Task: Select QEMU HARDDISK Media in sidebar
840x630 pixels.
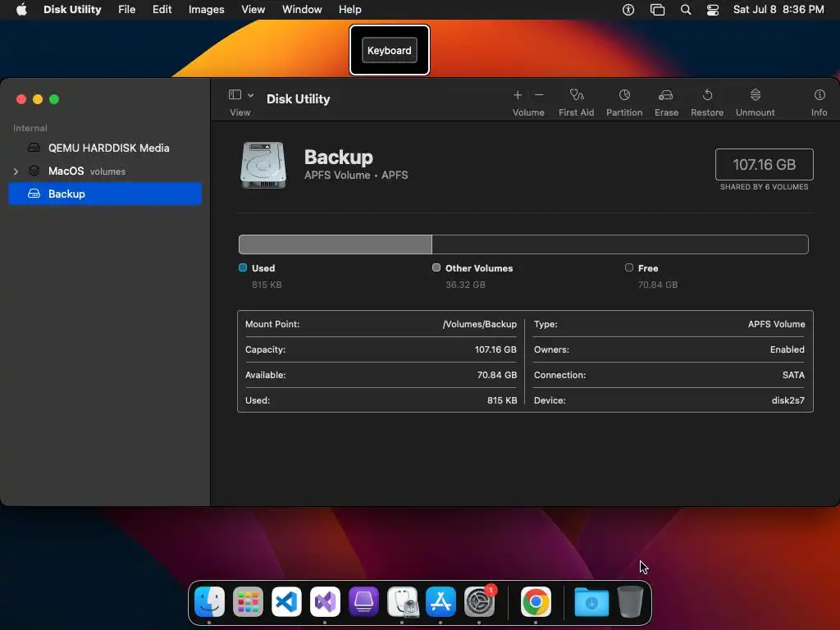Action: point(105,148)
